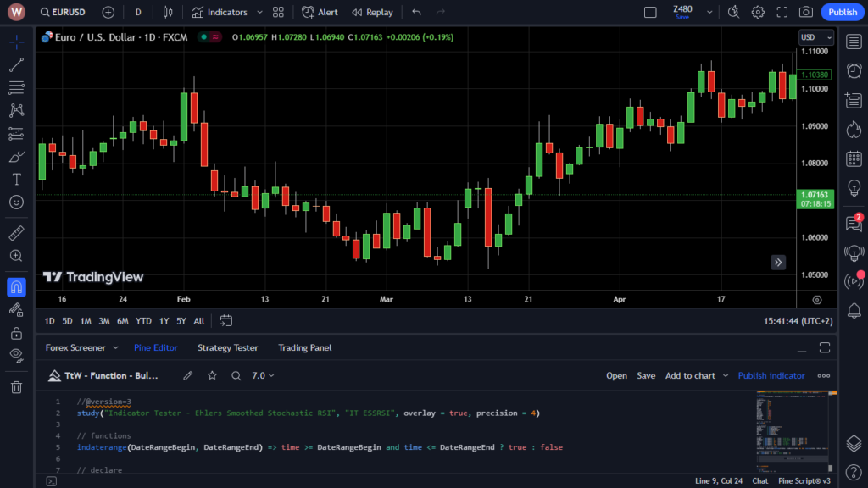Image resolution: width=868 pixels, height=488 pixels.
Task: Toggle lock all drawing tools
Action: point(16,333)
